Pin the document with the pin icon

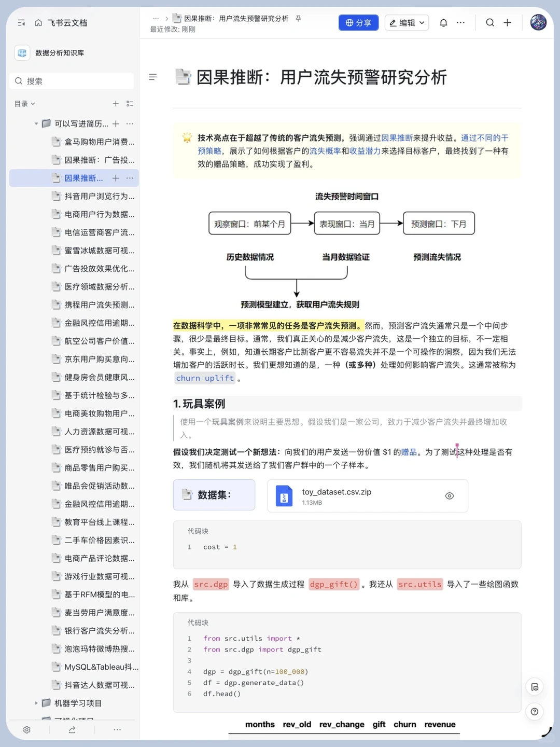click(298, 19)
